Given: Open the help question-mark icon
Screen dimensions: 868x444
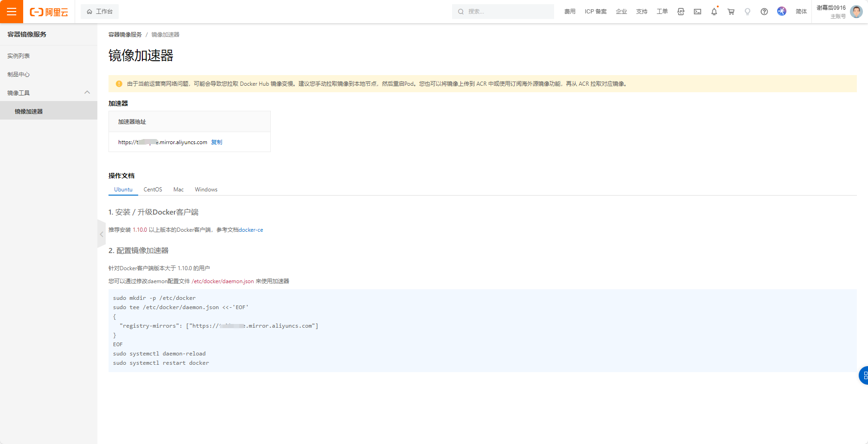Looking at the screenshot, I should click(x=764, y=12).
